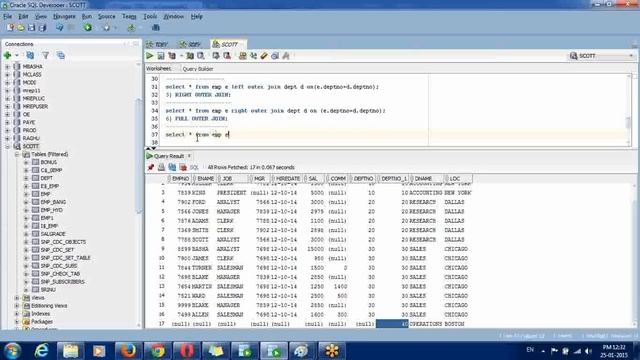The width and height of the screenshot is (640, 360).
Task: Click the worksheet editor vertical scrollbar
Action: coord(629,122)
